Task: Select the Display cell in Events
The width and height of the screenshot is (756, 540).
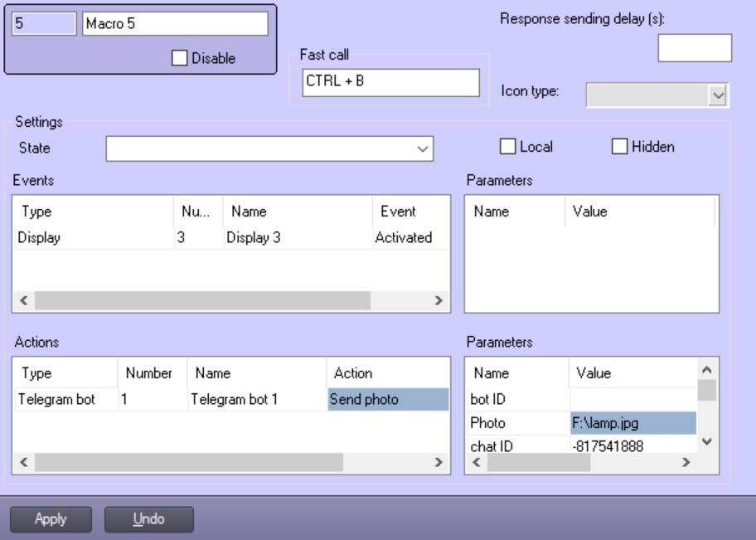Action: (x=94, y=237)
